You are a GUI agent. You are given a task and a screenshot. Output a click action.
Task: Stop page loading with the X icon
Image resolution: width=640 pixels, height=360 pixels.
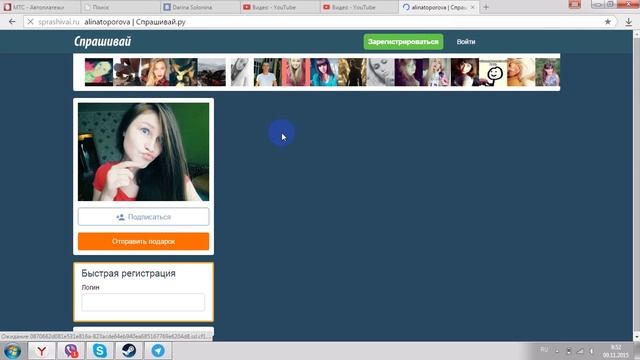coord(30,22)
